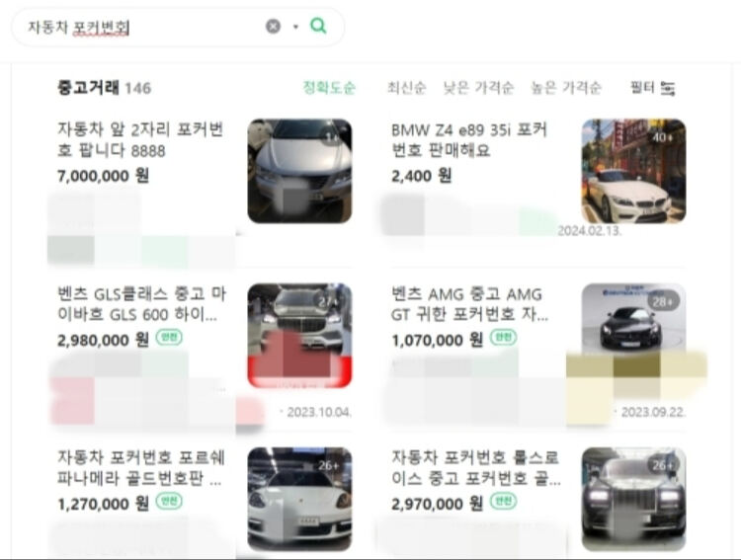Open the black AMG GT thumbnail
The image size is (741, 560).
[x=633, y=335]
